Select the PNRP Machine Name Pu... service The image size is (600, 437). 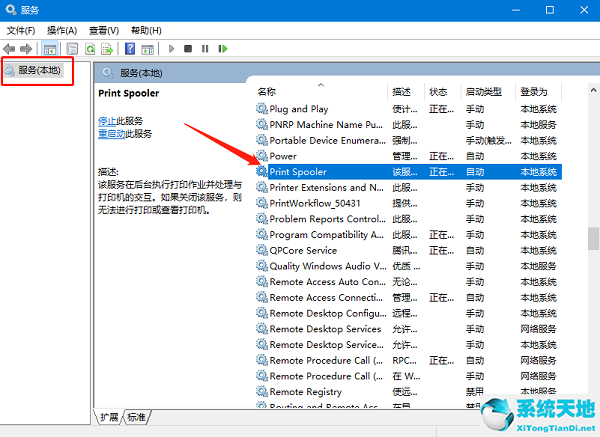(x=326, y=125)
